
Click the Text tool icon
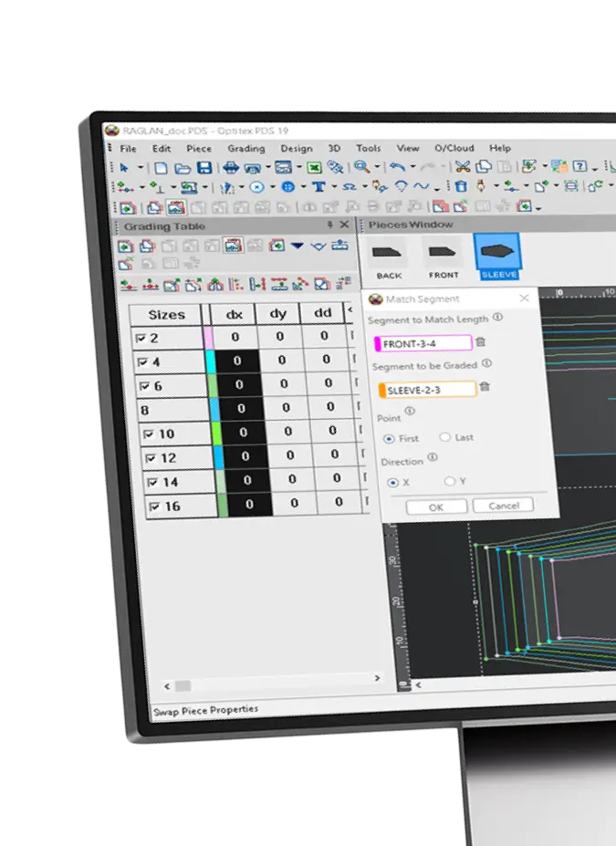click(320, 187)
